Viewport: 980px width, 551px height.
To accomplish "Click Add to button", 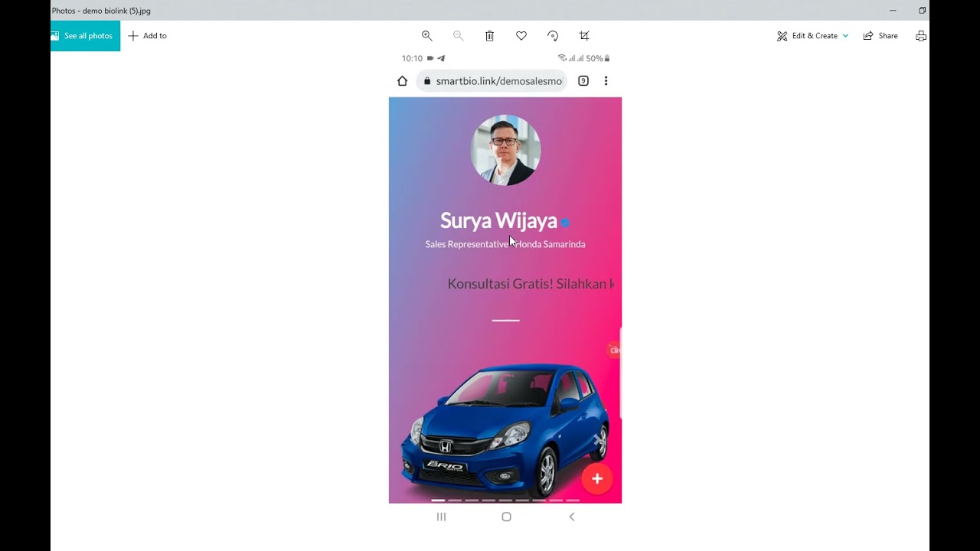I will point(147,36).
